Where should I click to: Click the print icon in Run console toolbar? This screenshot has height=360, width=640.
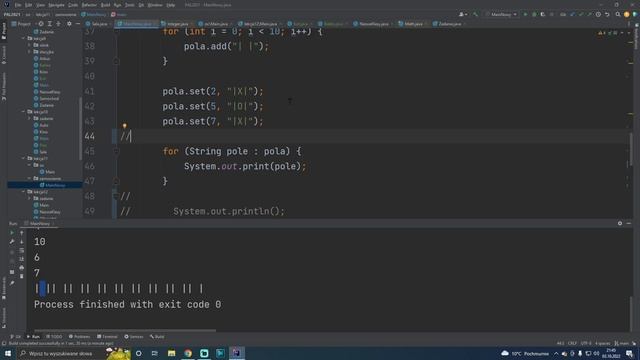pos(22,268)
